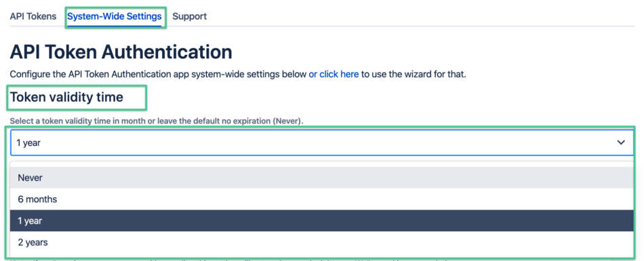Go to the Support tab
This screenshot has height=261, width=644.
click(x=189, y=16)
